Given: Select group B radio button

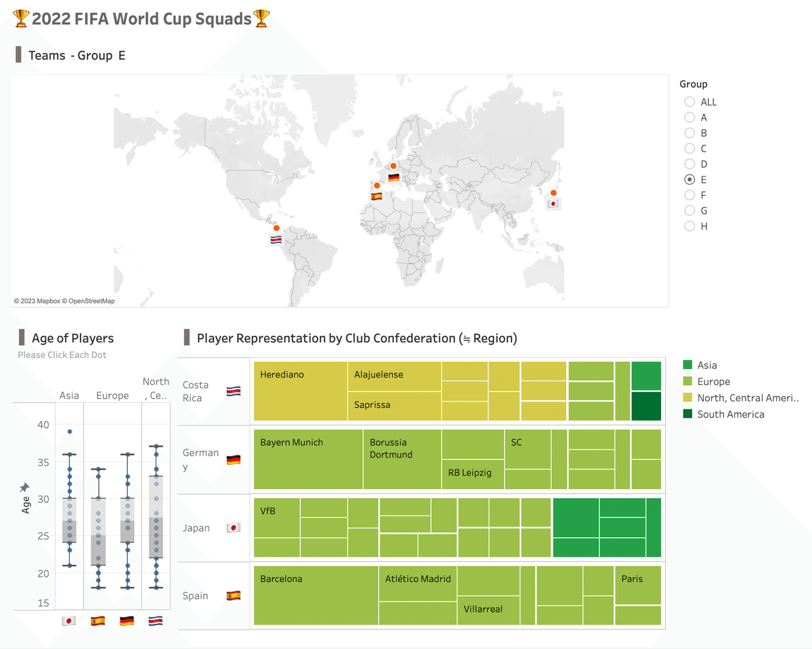Looking at the screenshot, I should click(690, 133).
